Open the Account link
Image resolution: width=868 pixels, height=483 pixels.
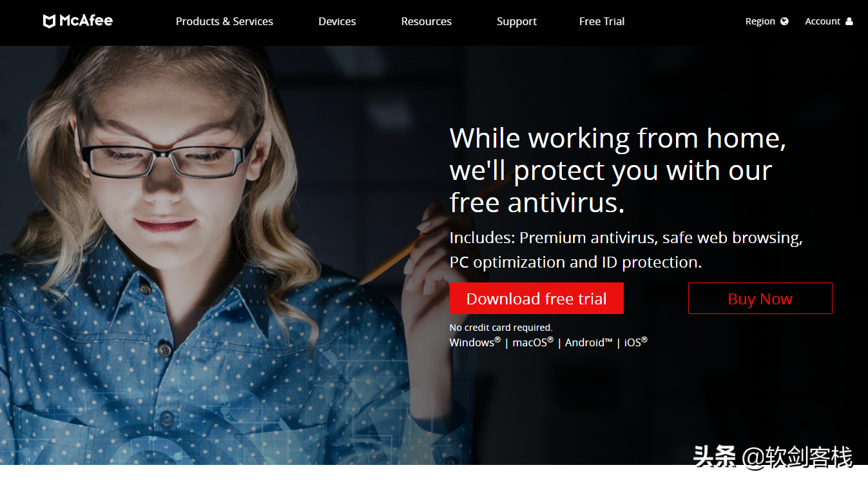pyautogui.click(x=829, y=21)
